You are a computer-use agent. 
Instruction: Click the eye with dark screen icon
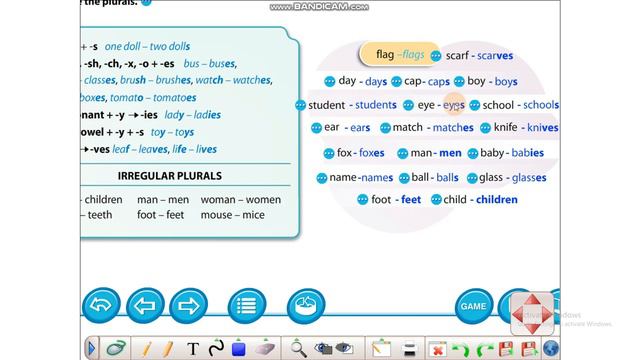(323, 348)
